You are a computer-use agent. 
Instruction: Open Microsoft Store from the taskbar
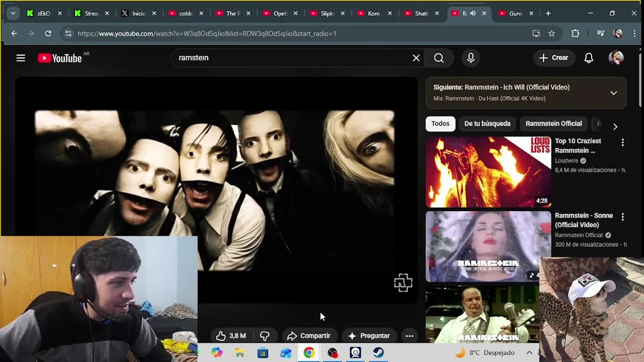(x=263, y=353)
